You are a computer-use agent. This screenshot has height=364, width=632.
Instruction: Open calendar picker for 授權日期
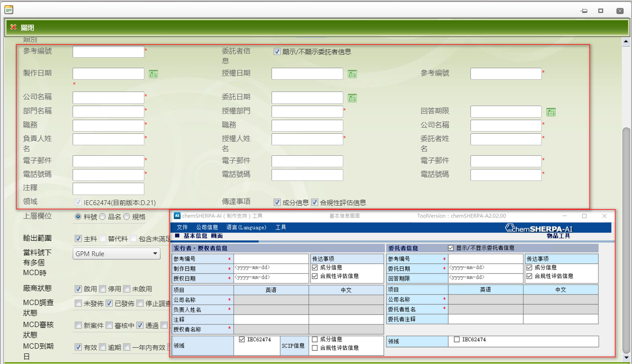(352, 74)
